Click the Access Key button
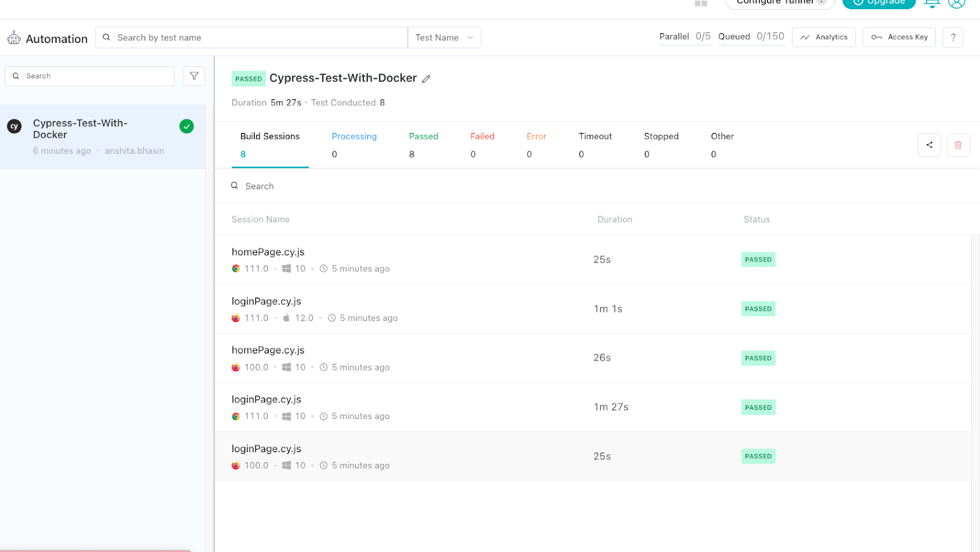Image resolution: width=980 pixels, height=552 pixels. [x=899, y=37]
